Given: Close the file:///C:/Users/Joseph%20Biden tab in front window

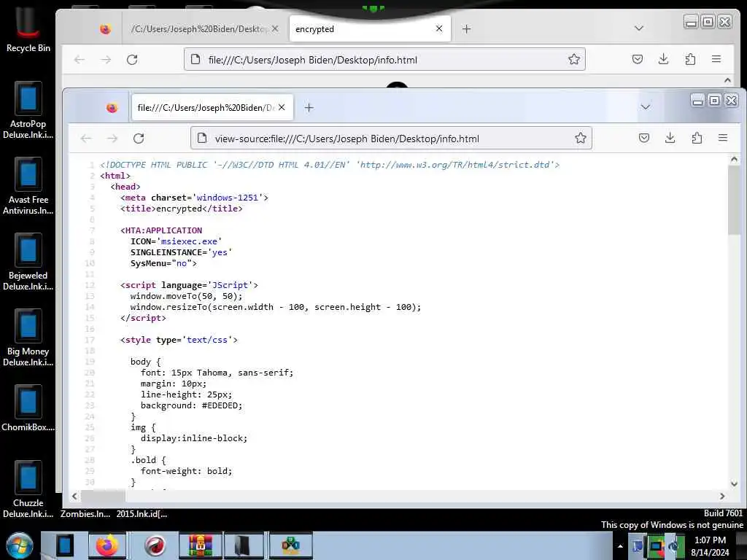Looking at the screenshot, I should pos(282,107).
